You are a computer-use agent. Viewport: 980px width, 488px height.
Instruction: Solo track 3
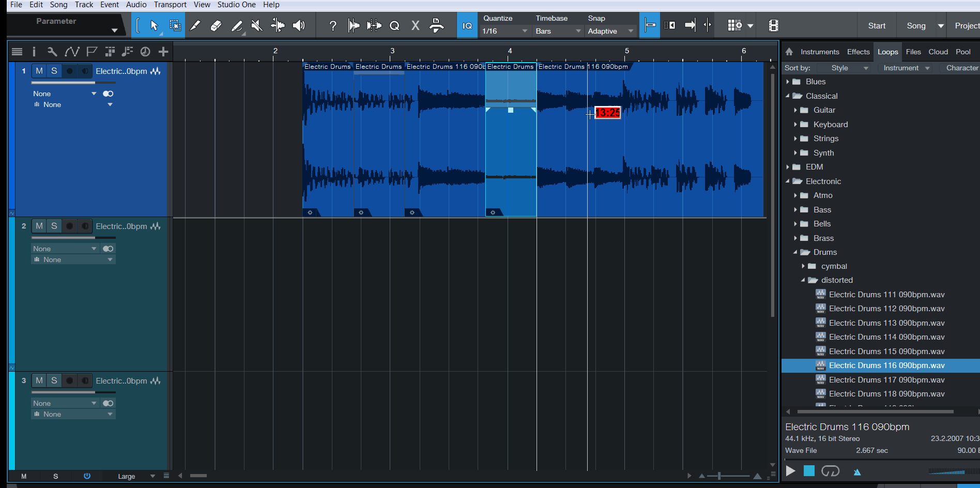click(x=54, y=380)
